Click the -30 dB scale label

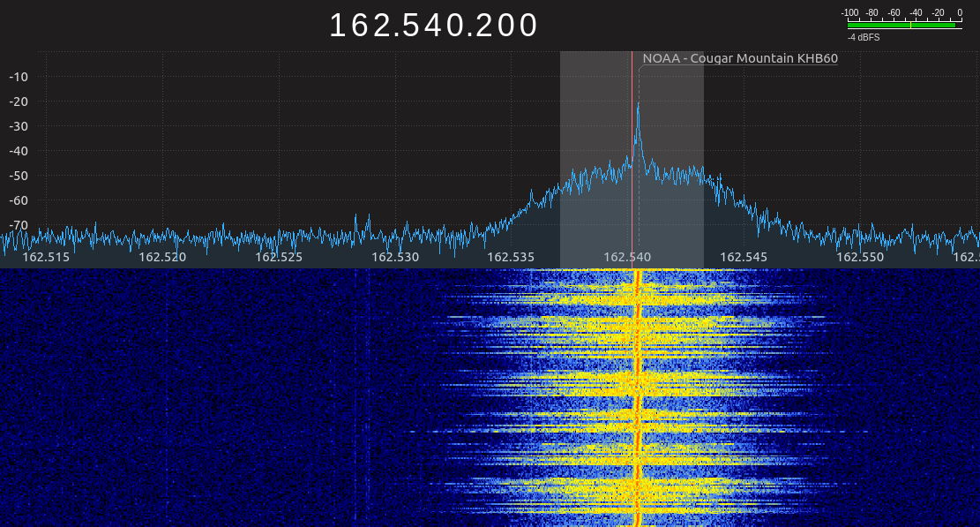pyautogui.click(x=19, y=126)
